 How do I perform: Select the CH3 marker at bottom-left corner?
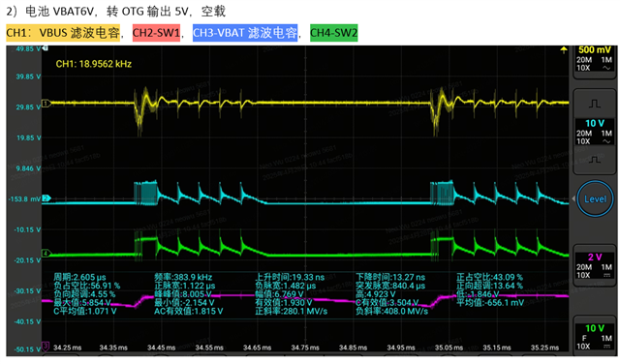(46, 347)
